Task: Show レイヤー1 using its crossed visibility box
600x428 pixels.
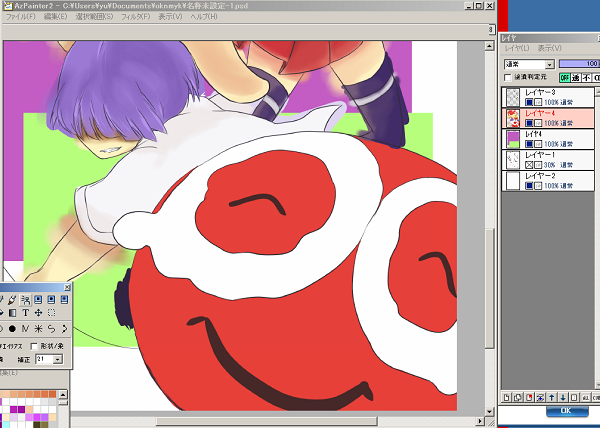Action: [529, 165]
